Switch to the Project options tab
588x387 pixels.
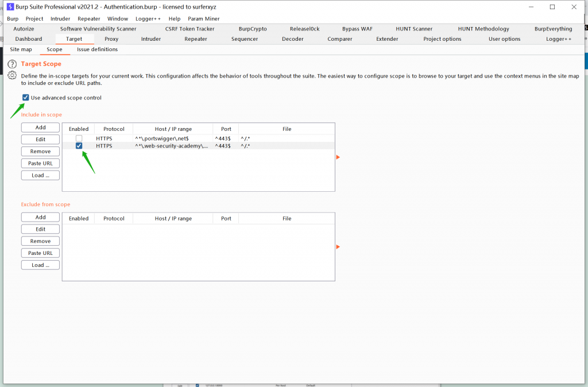click(x=442, y=39)
